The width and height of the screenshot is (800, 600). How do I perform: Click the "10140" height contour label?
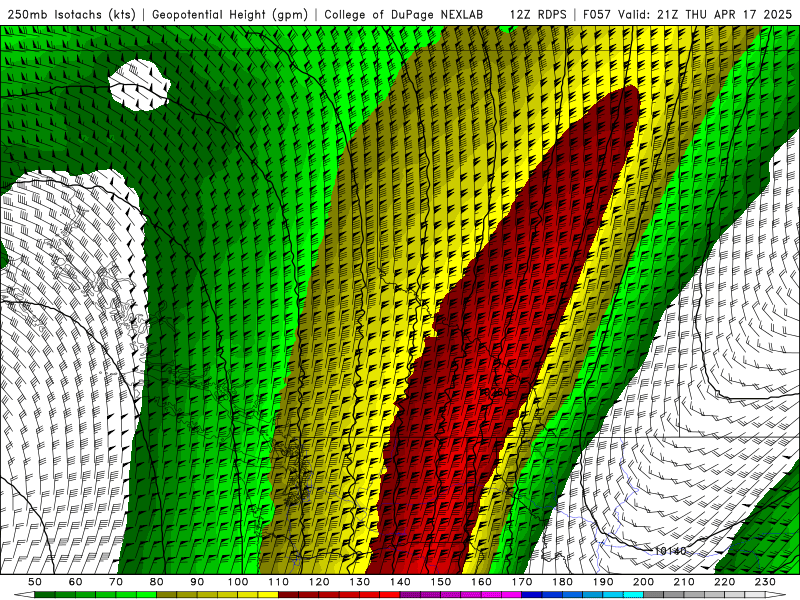pos(670,551)
